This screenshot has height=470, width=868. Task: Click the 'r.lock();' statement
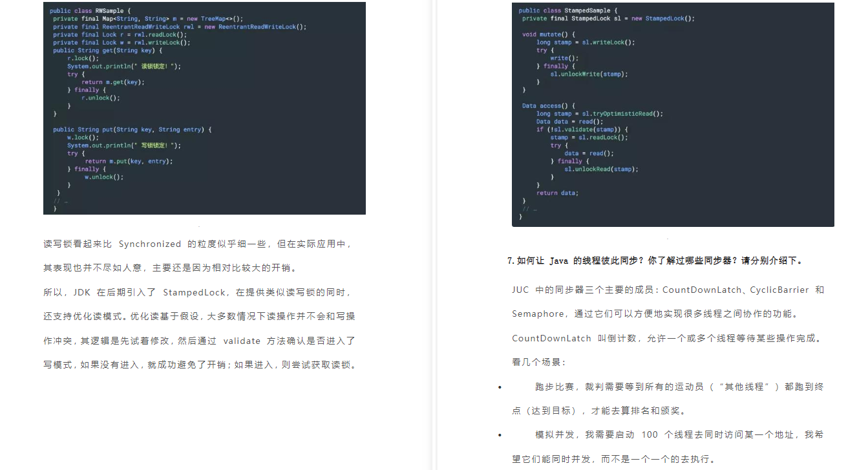(83, 58)
